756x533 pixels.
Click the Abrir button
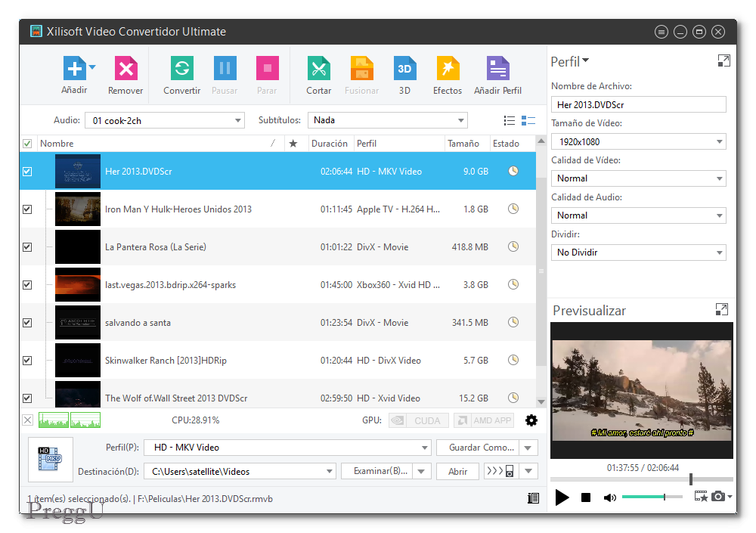[457, 471]
